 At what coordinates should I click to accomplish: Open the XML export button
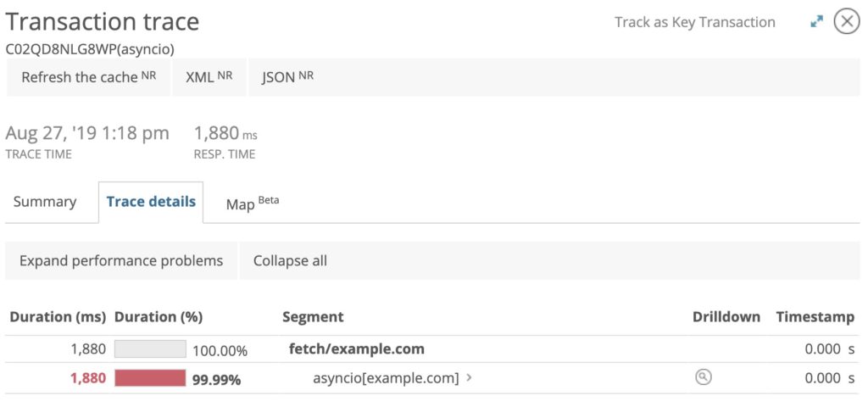[209, 77]
